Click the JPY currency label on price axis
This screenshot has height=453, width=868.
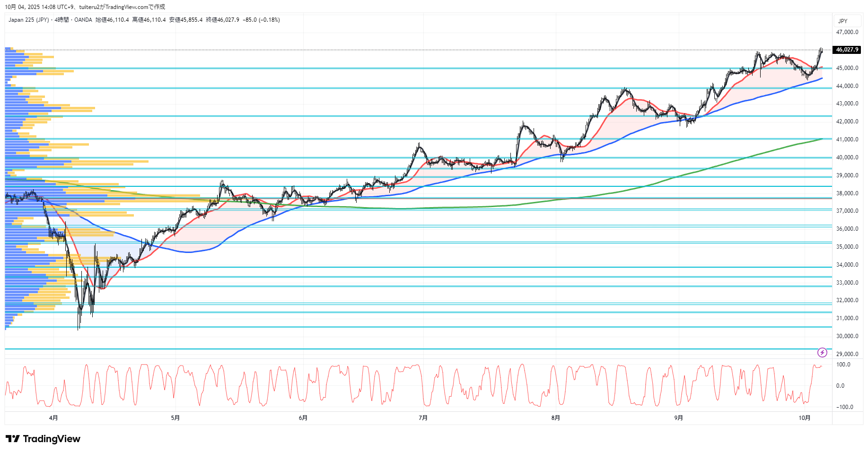coord(842,21)
